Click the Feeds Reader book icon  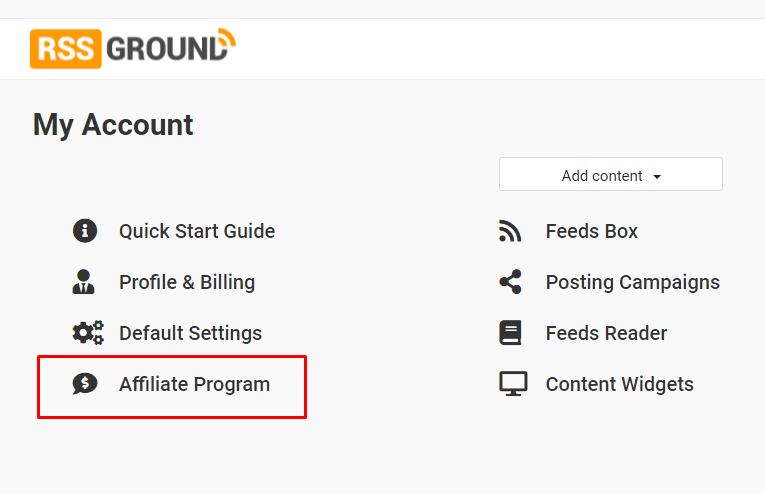[510, 333]
